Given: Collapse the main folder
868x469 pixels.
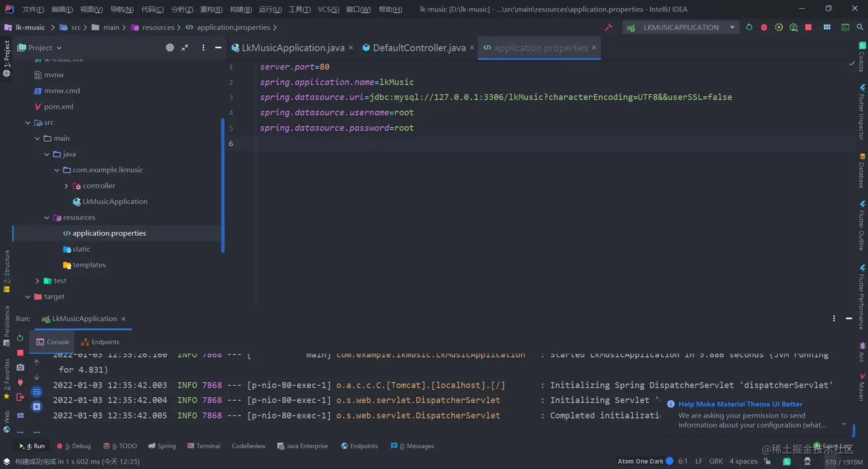Looking at the screenshot, I should click(x=37, y=138).
